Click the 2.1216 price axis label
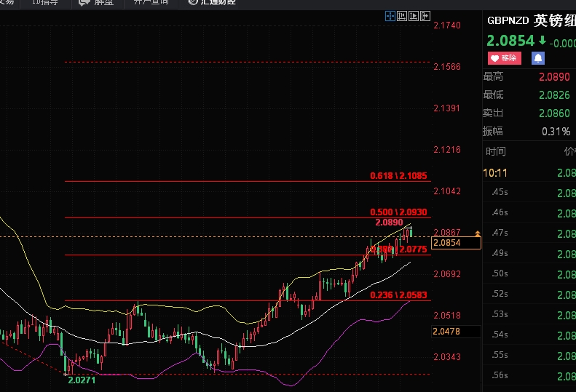The image size is (576, 392). click(x=447, y=150)
